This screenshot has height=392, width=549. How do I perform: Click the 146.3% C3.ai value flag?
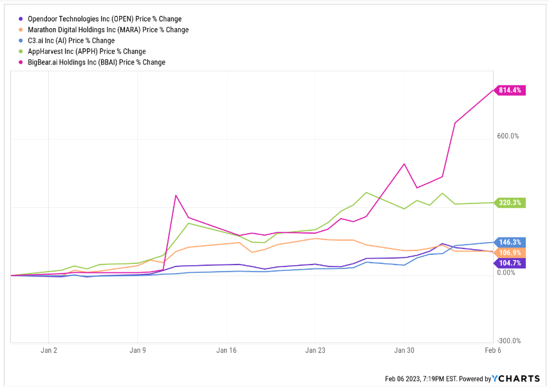511,242
